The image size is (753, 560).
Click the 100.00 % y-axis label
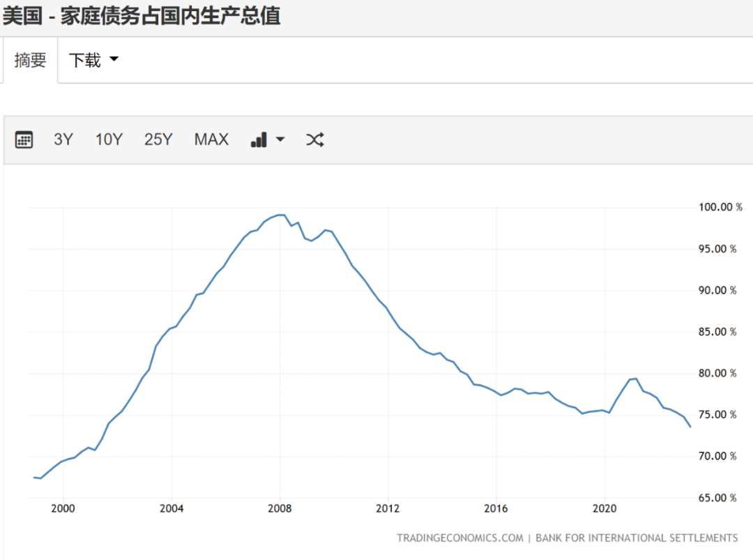717,207
